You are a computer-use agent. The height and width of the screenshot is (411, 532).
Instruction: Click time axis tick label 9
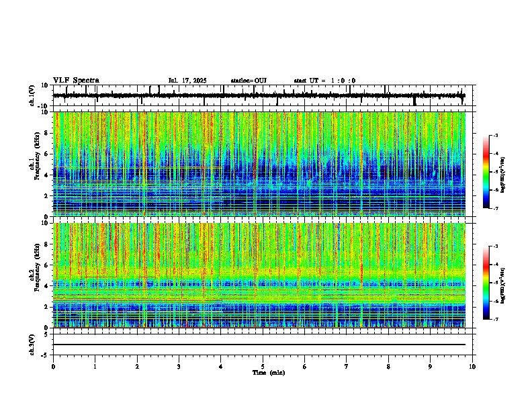pyautogui.click(x=430, y=367)
